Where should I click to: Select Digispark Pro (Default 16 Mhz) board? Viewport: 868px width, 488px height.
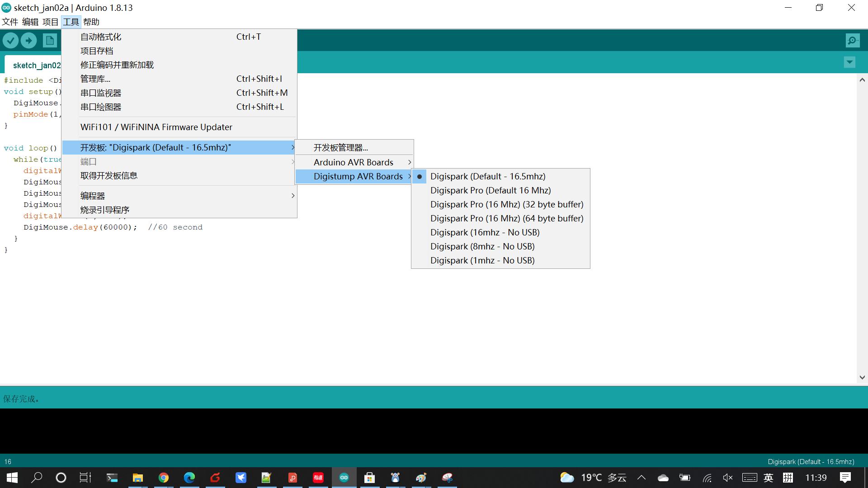pos(491,190)
